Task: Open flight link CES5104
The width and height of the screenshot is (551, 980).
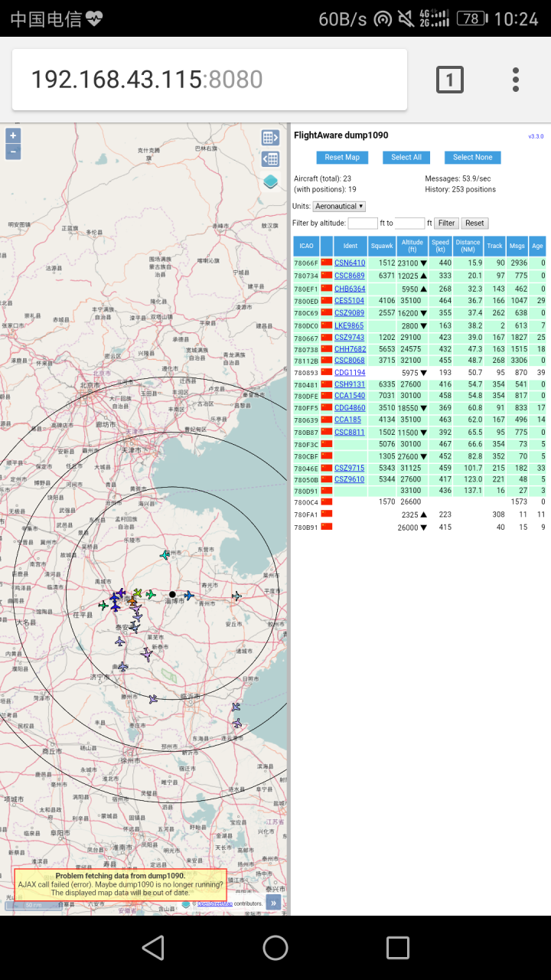Action: point(350,301)
